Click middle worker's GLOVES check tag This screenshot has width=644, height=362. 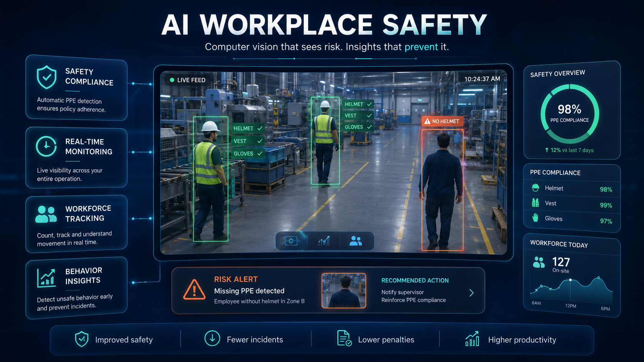coord(358,127)
